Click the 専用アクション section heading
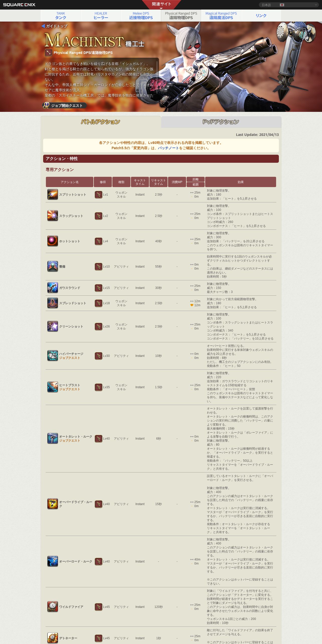 (60, 170)
